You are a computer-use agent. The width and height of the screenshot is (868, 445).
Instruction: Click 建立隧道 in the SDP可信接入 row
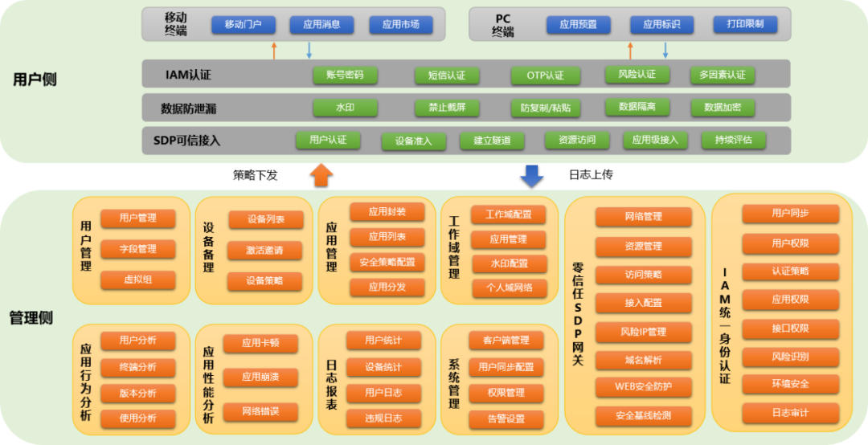click(x=492, y=141)
